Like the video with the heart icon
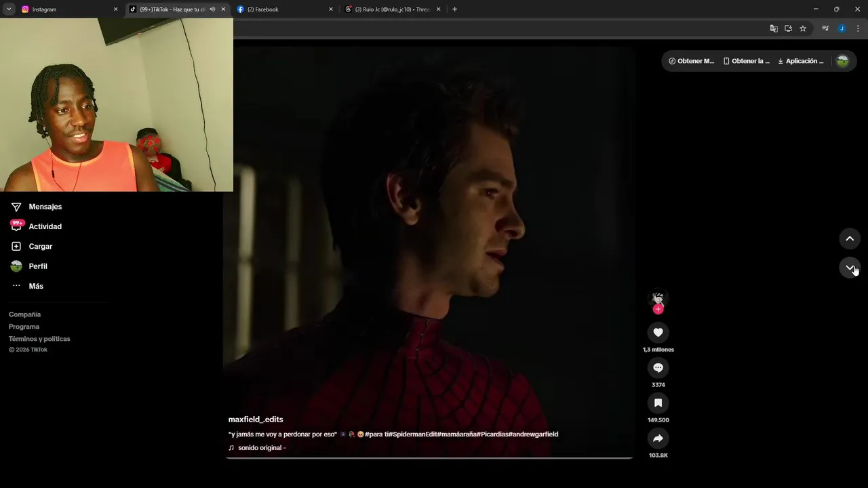The height and width of the screenshot is (488, 868). [658, 332]
